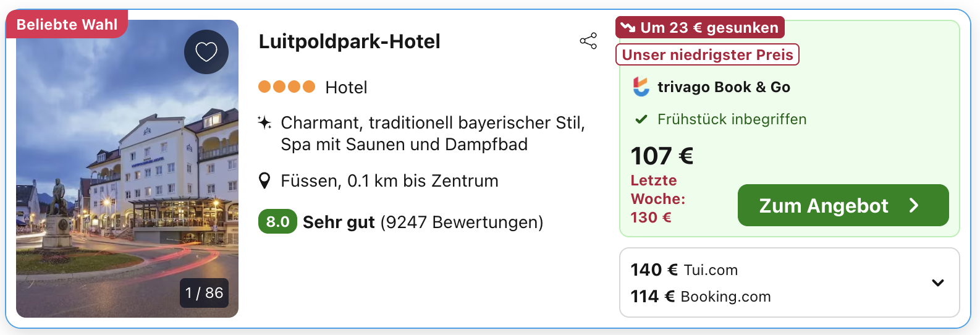Toggle the heart favorite icon on the photo
980x335 pixels.
[206, 52]
